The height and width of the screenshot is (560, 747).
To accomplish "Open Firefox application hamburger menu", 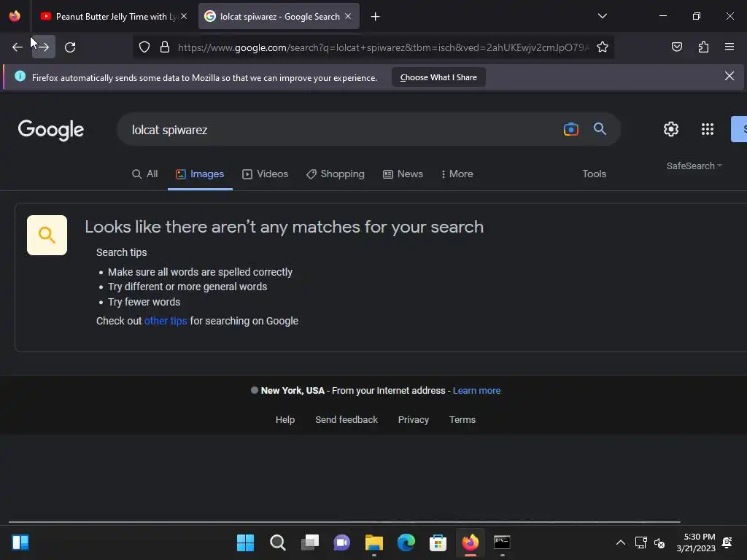I will pos(729,47).
